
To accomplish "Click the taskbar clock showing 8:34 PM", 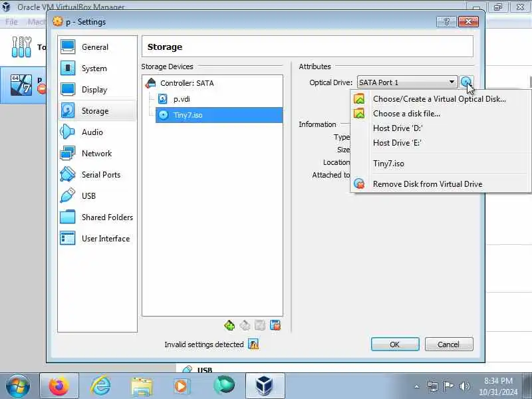I will pyautogui.click(x=498, y=386).
